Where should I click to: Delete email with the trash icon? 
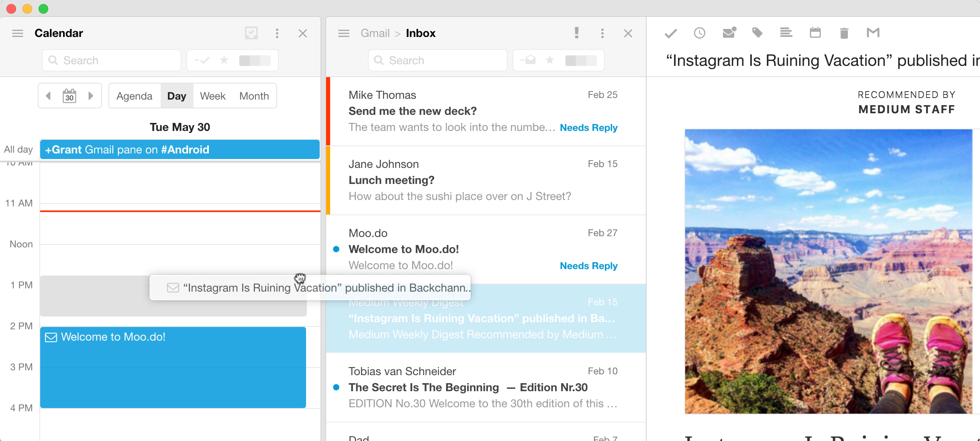tap(844, 33)
